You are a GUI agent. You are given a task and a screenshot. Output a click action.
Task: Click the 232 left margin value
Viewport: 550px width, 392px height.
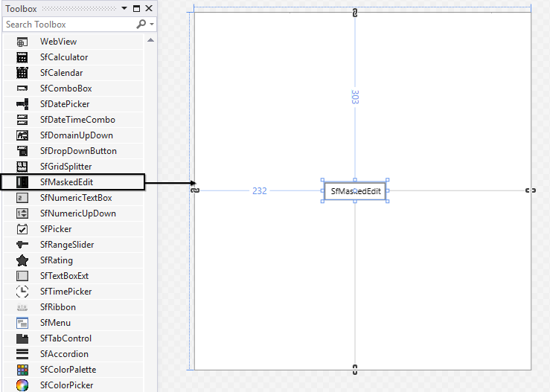(260, 190)
